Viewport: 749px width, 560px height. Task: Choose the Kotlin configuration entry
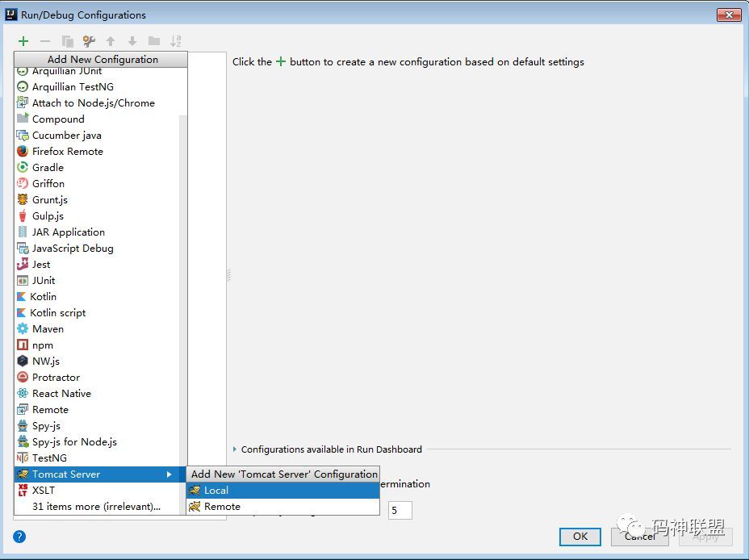(x=97, y=297)
